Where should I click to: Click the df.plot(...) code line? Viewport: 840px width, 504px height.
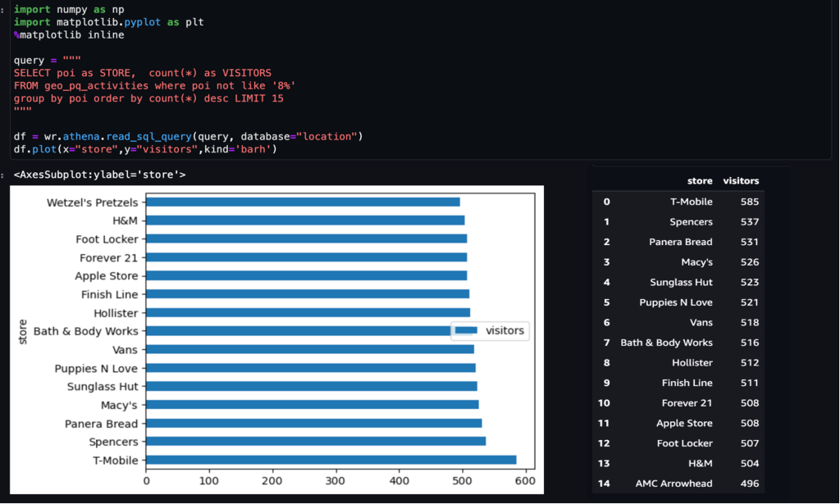(146, 149)
